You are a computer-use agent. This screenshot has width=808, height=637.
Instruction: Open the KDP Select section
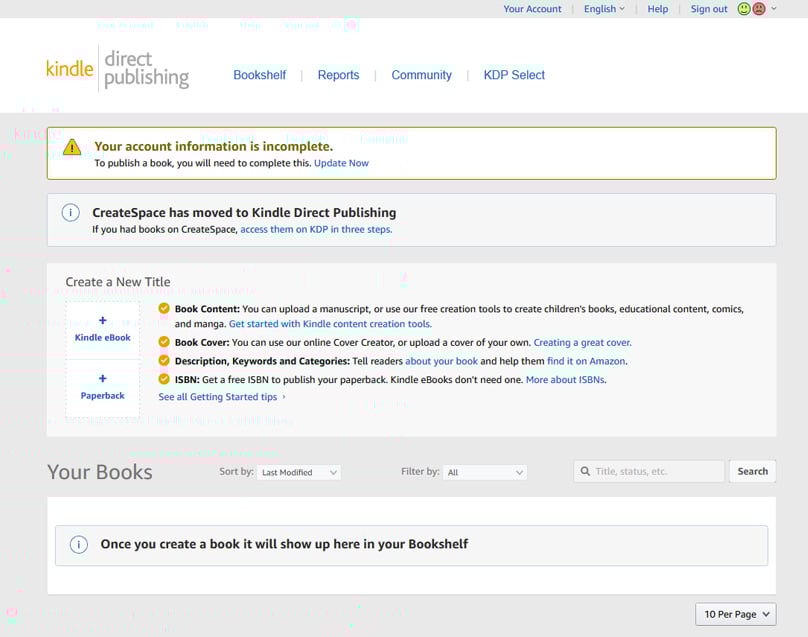click(x=514, y=74)
